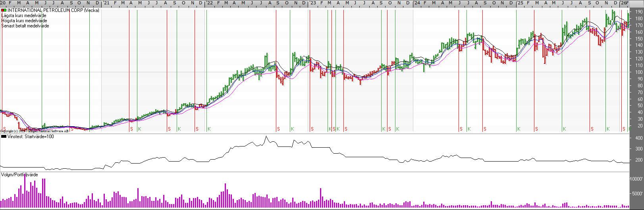Image resolution: width=644 pixels, height=210 pixels.
Task: Click the '24 year marker on timeline
Action: click(x=416, y=3)
